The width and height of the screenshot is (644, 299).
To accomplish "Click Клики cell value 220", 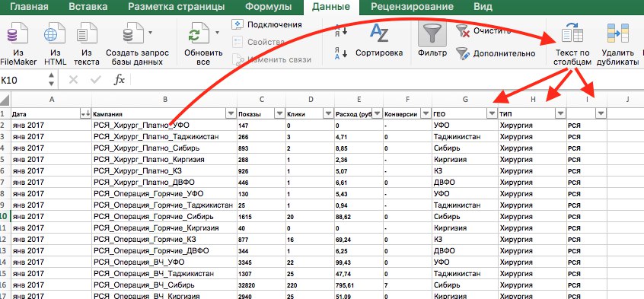I will (x=310, y=285).
